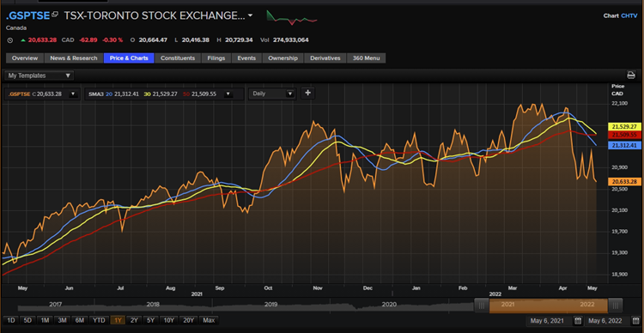Open the SMA3 indicator settings dropdown
Viewport: 644px width, 333px height.
click(x=228, y=94)
